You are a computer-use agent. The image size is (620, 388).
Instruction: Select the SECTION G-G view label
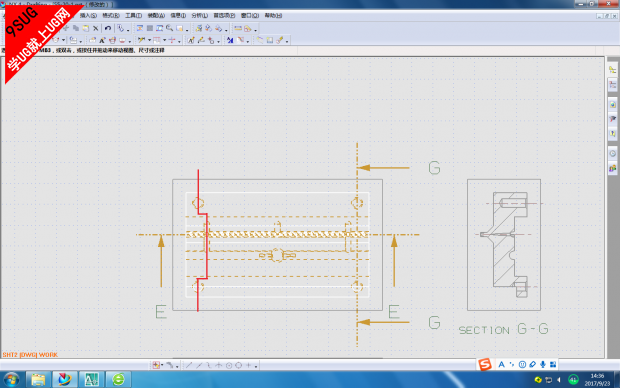[503, 329]
